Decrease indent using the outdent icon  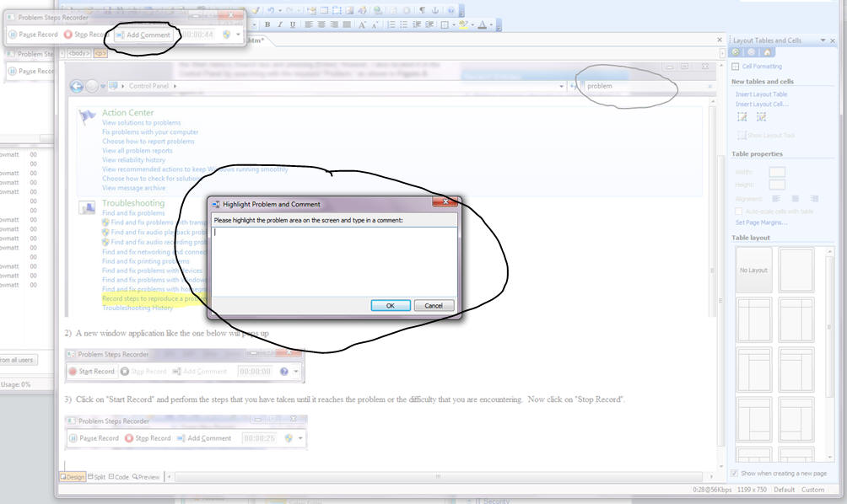[417, 24]
